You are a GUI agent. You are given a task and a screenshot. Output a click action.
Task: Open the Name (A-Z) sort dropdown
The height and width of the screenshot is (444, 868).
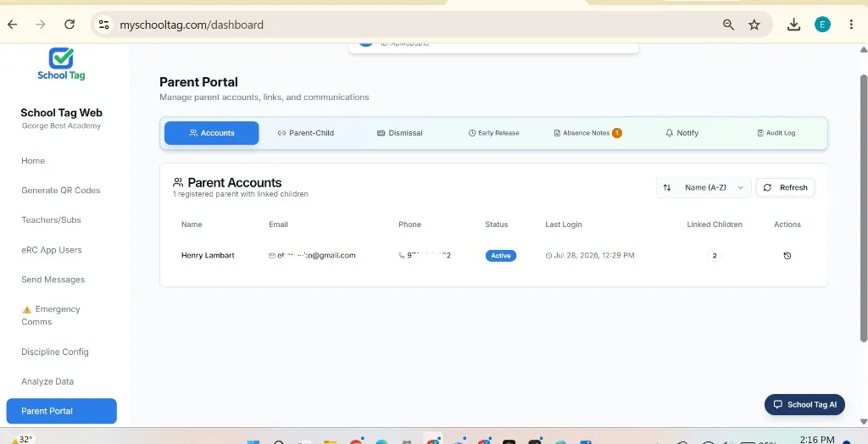click(x=704, y=187)
